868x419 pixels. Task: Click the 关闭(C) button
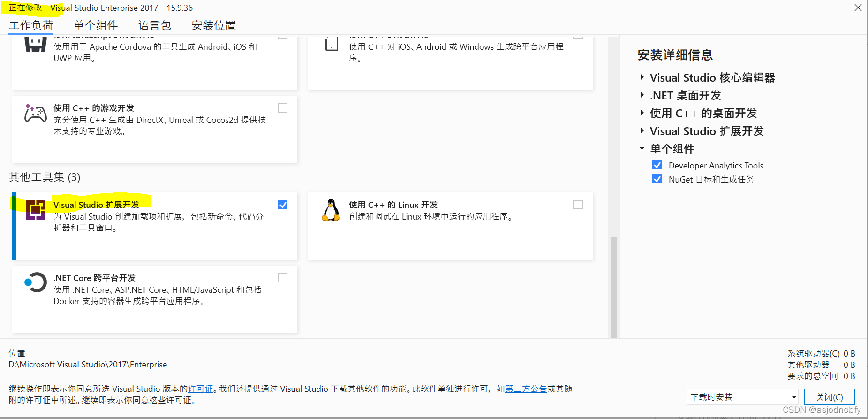(x=830, y=397)
